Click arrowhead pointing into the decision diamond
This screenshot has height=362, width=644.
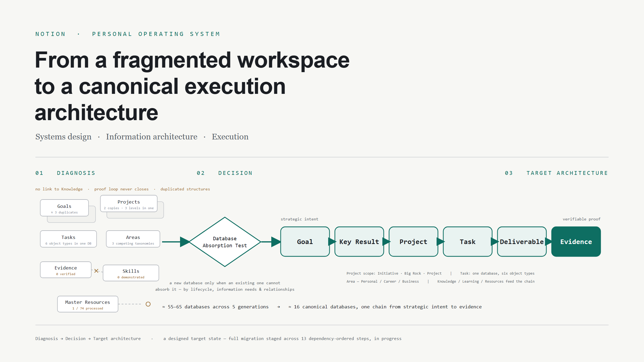185,242
